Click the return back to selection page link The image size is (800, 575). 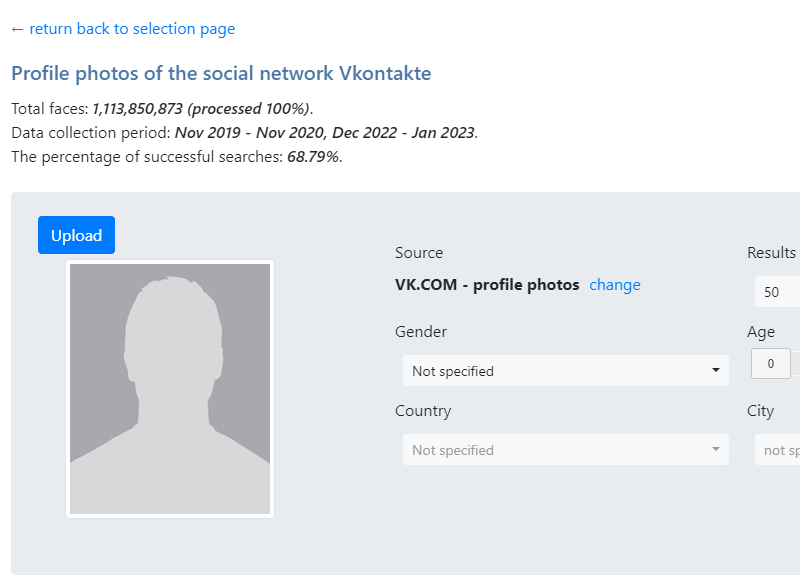123,29
